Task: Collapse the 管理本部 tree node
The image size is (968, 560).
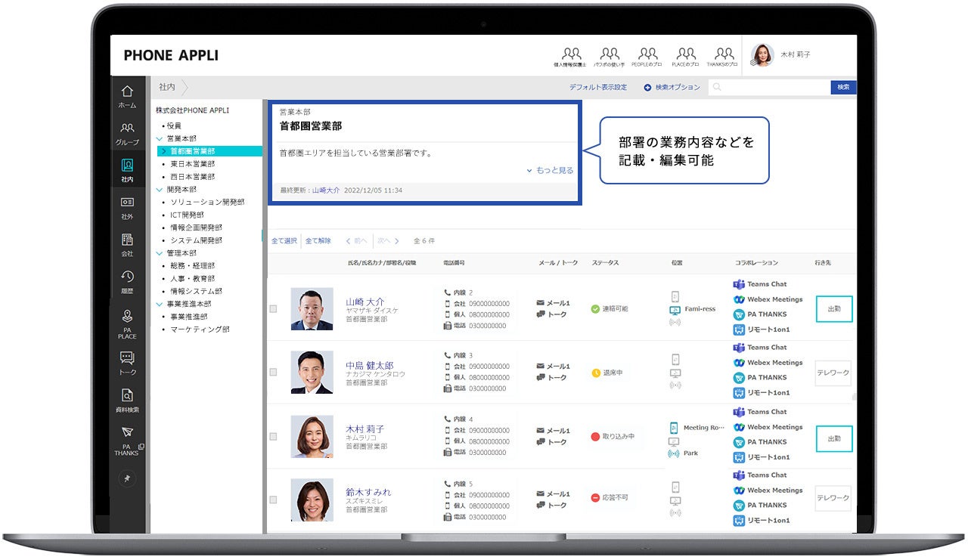Action: pos(160,253)
